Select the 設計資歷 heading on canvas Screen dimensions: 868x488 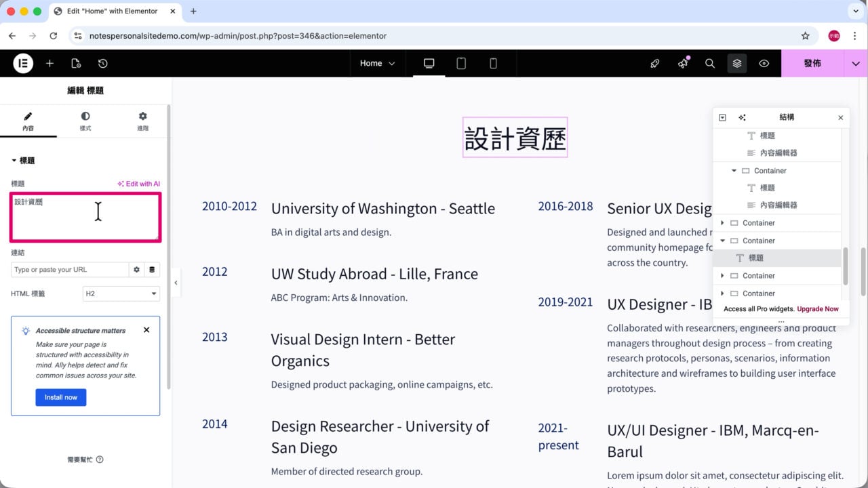(515, 138)
